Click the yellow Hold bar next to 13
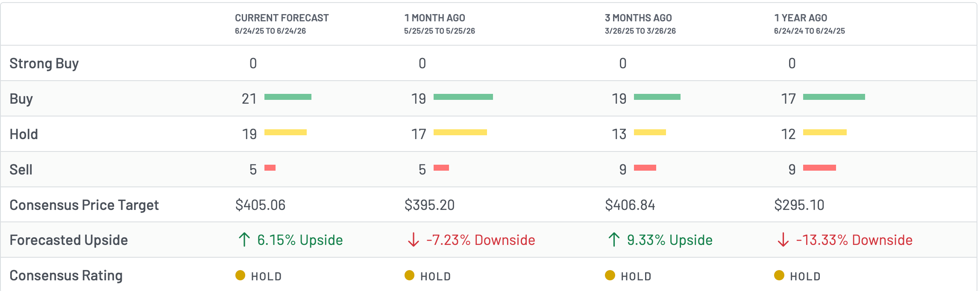 point(650,132)
